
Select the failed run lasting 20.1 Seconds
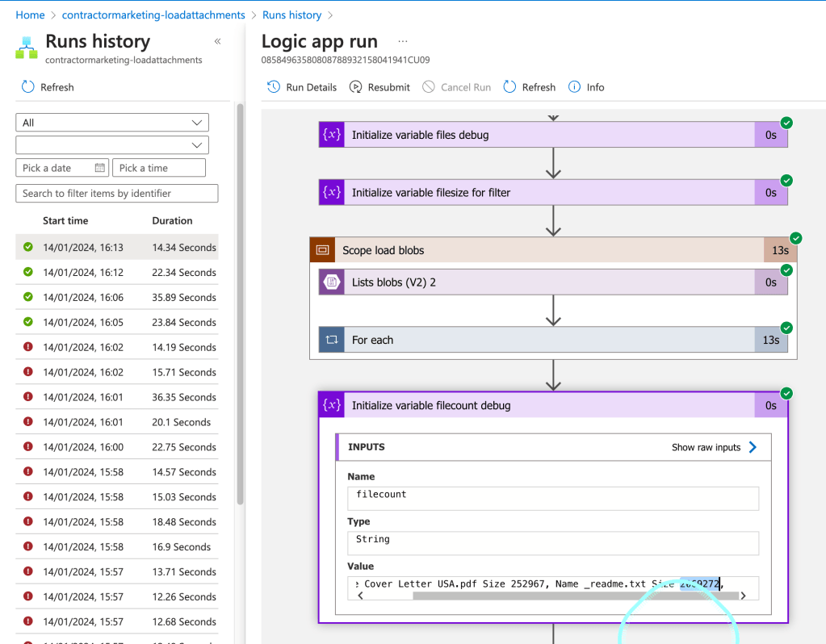tap(117, 422)
